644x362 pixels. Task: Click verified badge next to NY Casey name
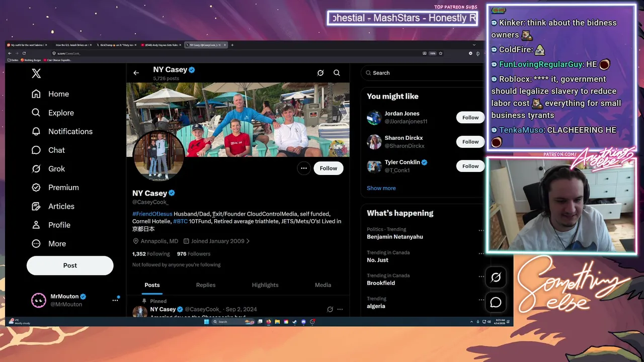(x=172, y=193)
